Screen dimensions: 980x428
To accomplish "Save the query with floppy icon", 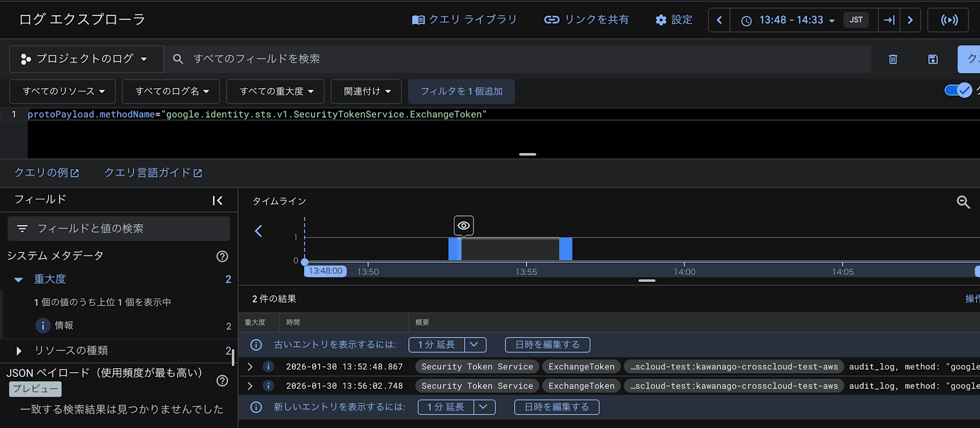I will 933,59.
